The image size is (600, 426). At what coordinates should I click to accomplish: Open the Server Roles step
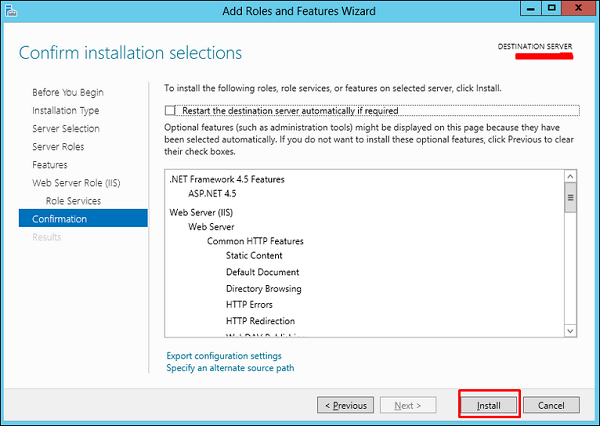coord(59,147)
